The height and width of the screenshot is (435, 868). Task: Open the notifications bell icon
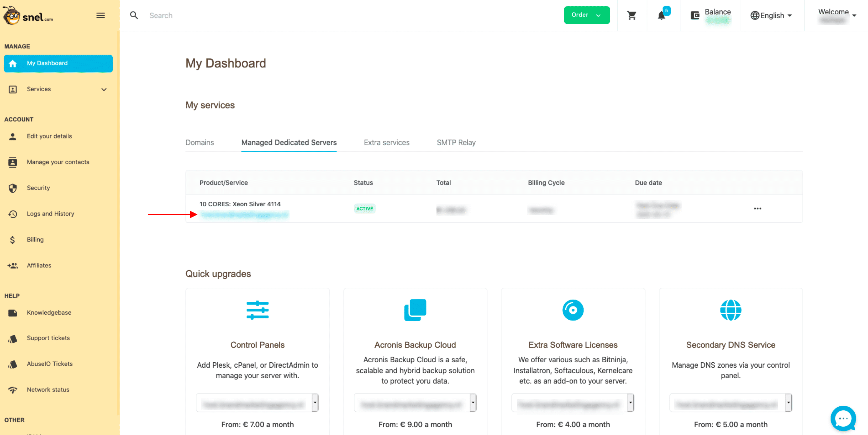(x=662, y=15)
